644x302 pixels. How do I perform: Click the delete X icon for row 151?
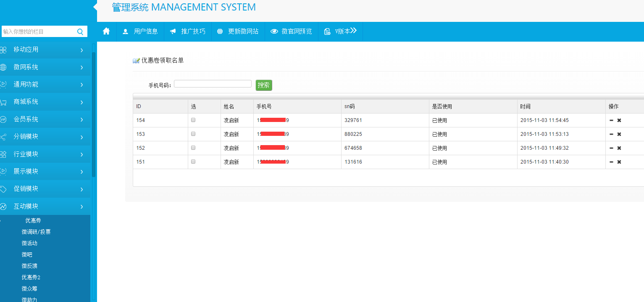(619, 162)
